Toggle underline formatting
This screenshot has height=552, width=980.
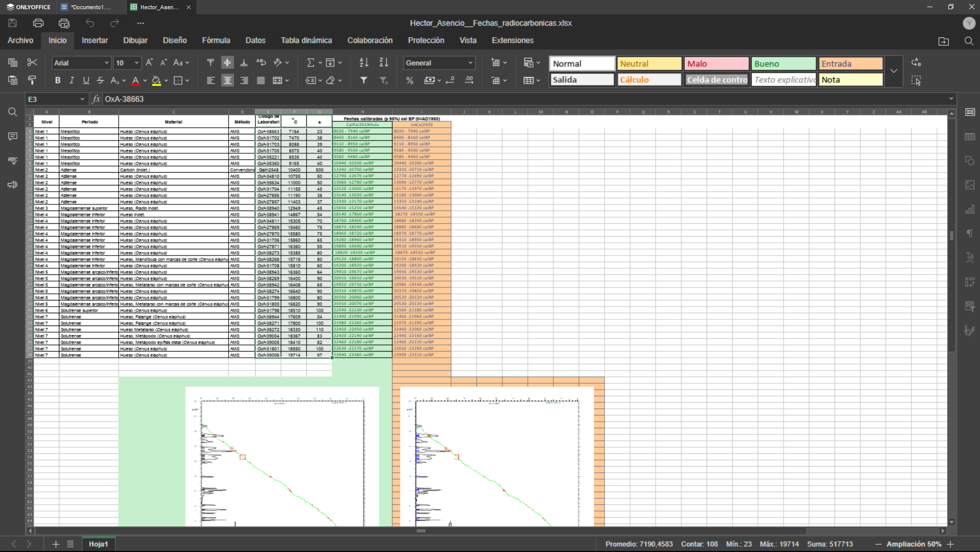tap(86, 80)
